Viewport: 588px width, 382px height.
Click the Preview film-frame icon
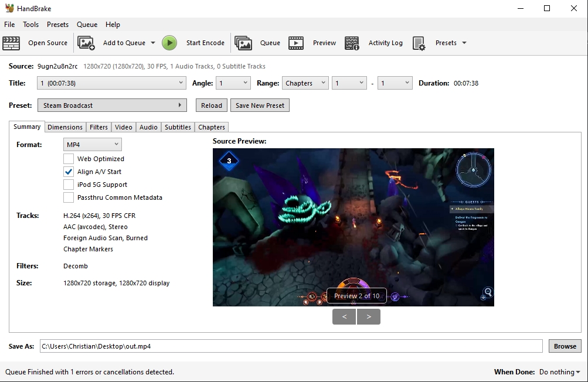click(296, 43)
